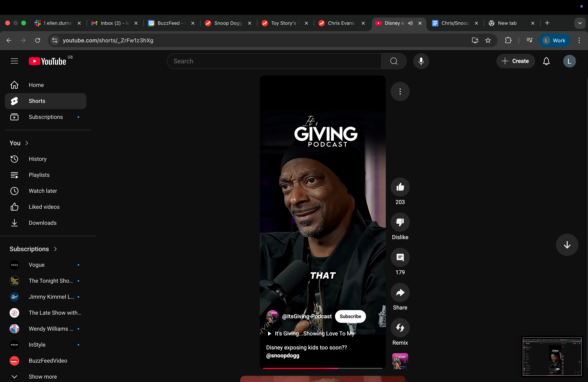
Task: Open Watch later from sidebar
Action: coord(43,191)
